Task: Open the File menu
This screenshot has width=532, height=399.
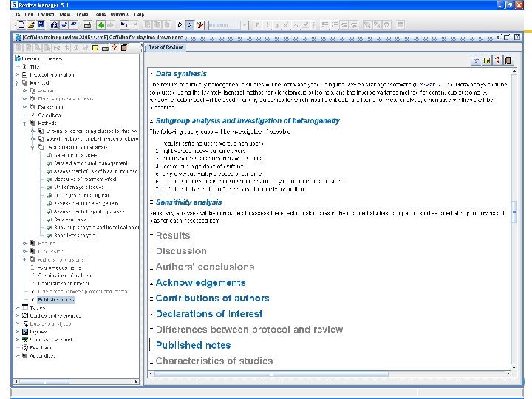Action: click(x=16, y=15)
